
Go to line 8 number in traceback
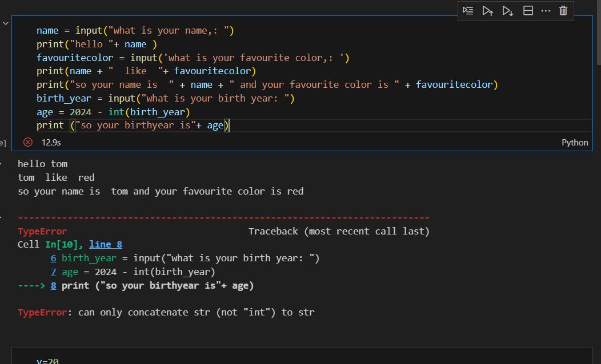(54, 285)
